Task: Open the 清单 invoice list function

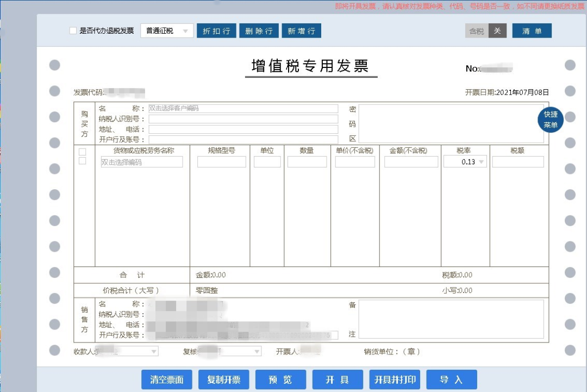Action: (532, 31)
